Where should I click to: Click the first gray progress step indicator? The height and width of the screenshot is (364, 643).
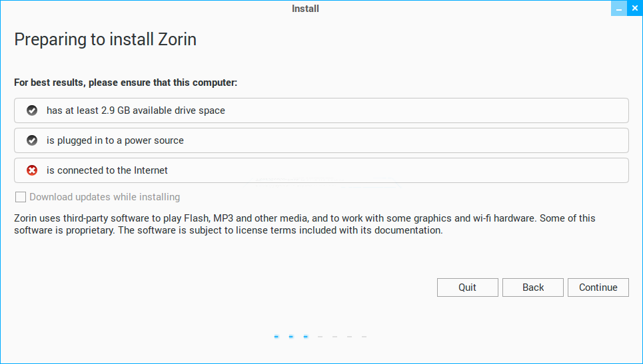click(x=321, y=337)
